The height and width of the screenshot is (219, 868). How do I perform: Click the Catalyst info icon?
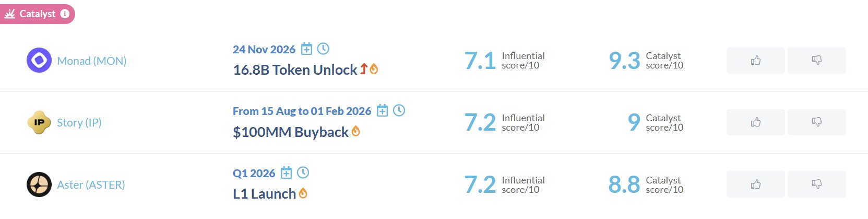pos(65,14)
